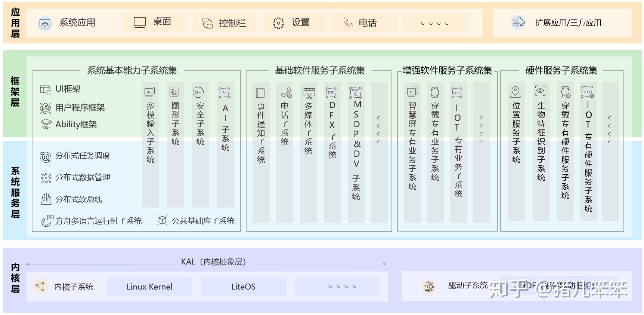Click the 公共基础库子系统 text
644x315 pixels.
click(x=203, y=221)
